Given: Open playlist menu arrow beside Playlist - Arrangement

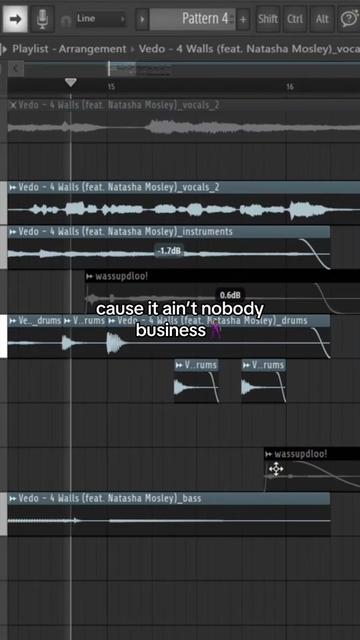Looking at the screenshot, I should point(4,49).
